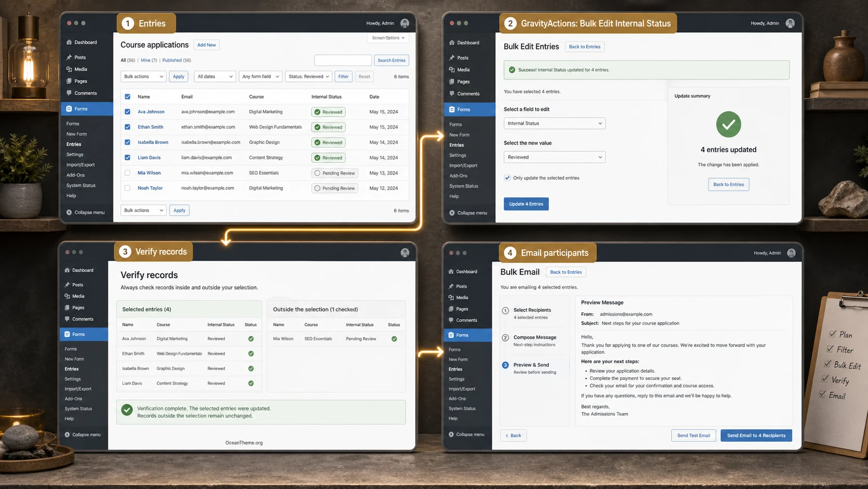The height and width of the screenshot is (489, 868).
Task: Click the admin avatar in the Bulk Edit window
Action: coord(790,23)
